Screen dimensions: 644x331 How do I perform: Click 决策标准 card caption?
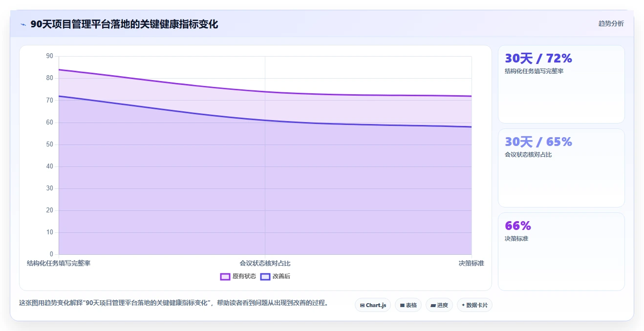click(516, 239)
